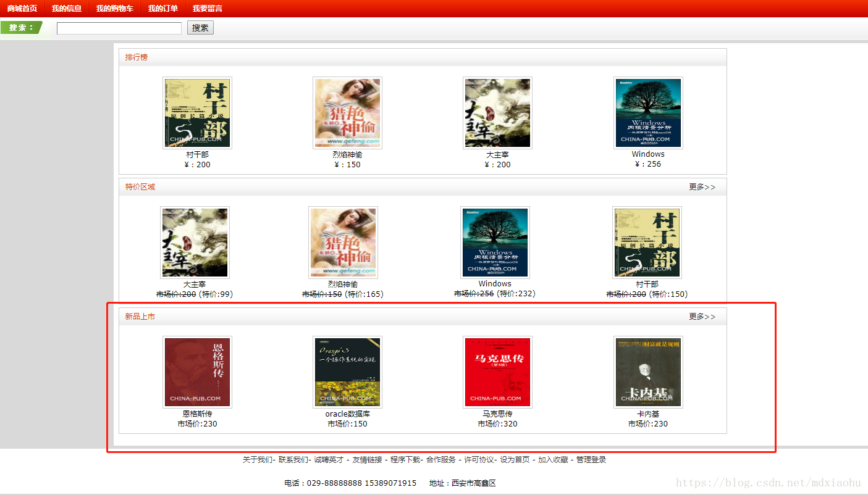The image size is (868, 495).
Task: Open the 卡内基 book cover
Action: (648, 372)
